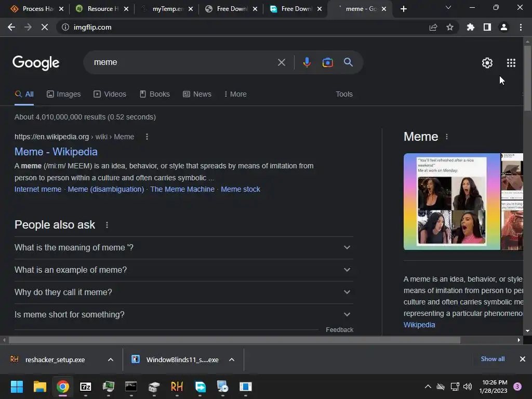Image resolution: width=532 pixels, height=399 pixels.
Task: Expand 'Why do they call it meme?'
Action: pyautogui.click(x=183, y=292)
